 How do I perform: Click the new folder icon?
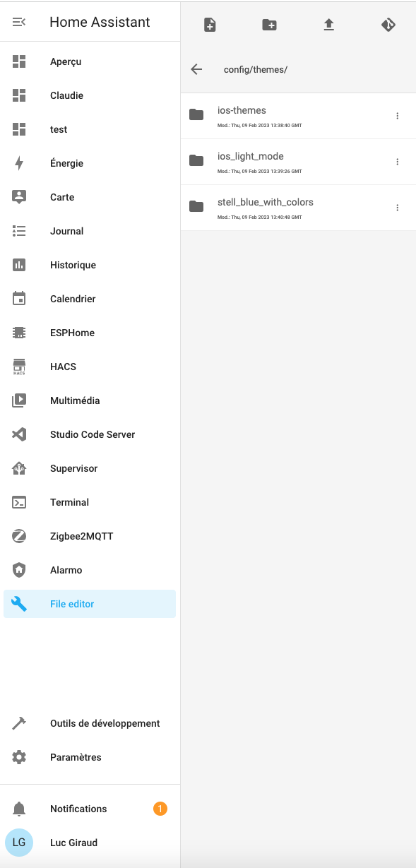269,25
